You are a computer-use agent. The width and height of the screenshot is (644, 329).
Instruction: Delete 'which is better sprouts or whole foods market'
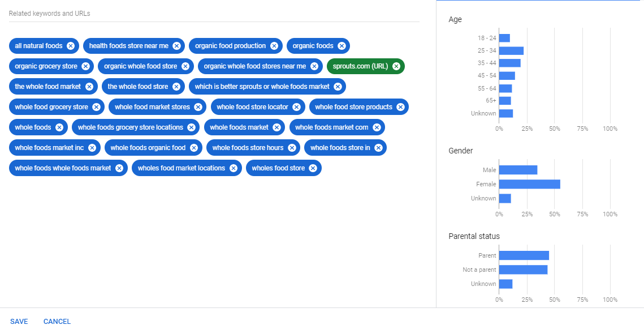pos(338,86)
